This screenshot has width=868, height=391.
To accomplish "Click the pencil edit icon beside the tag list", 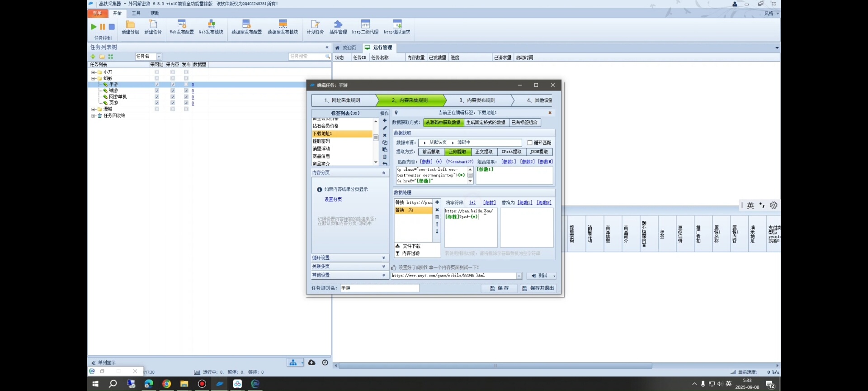I will [x=385, y=128].
